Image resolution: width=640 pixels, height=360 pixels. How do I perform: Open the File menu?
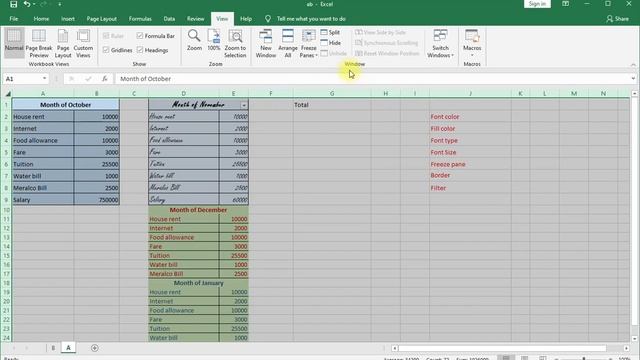(14, 19)
